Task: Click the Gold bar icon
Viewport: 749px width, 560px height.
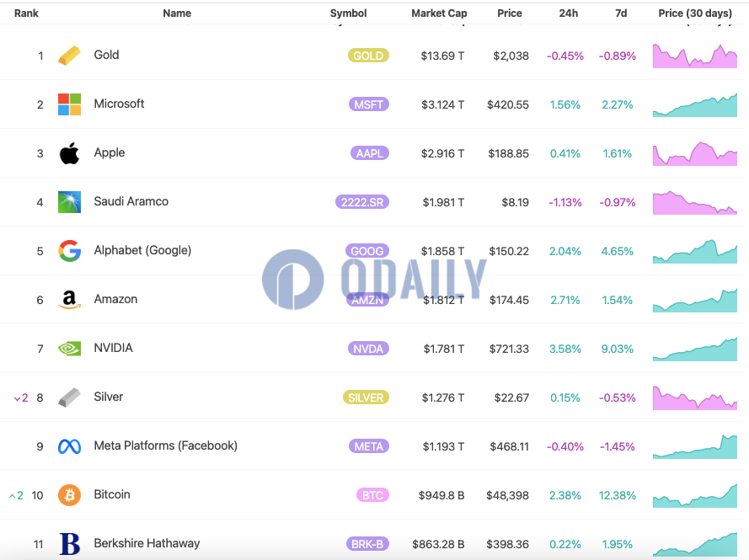Action: [69, 56]
